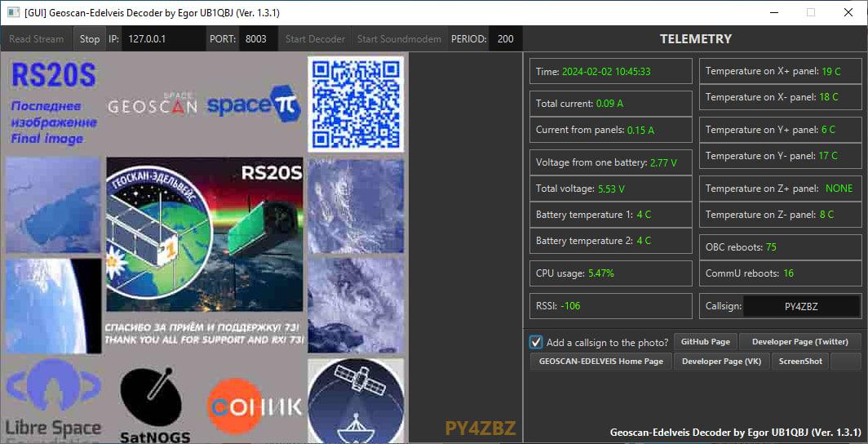Image resolution: width=868 pixels, height=444 pixels.
Task: Click the Battery temperature 2 reading
Action: click(644, 241)
